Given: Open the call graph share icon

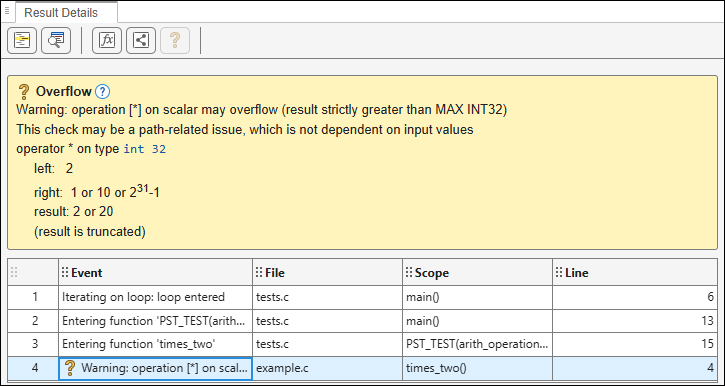Looking at the screenshot, I should tap(141, 41).
